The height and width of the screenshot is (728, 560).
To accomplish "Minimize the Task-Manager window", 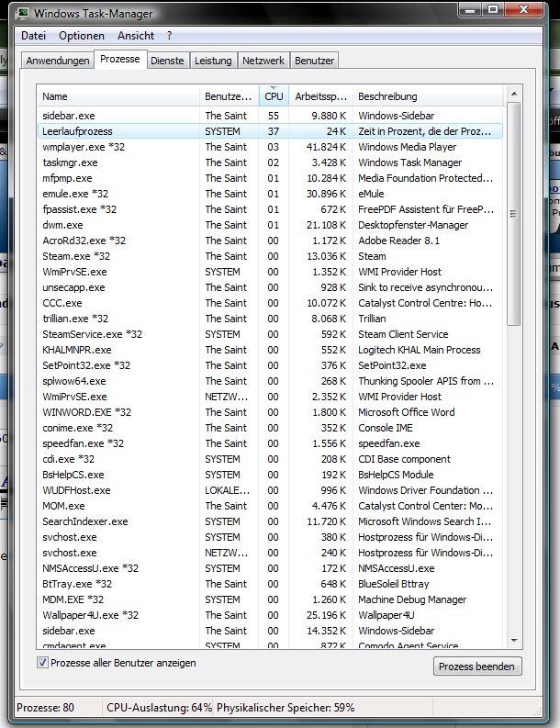I will coord(471,9).
